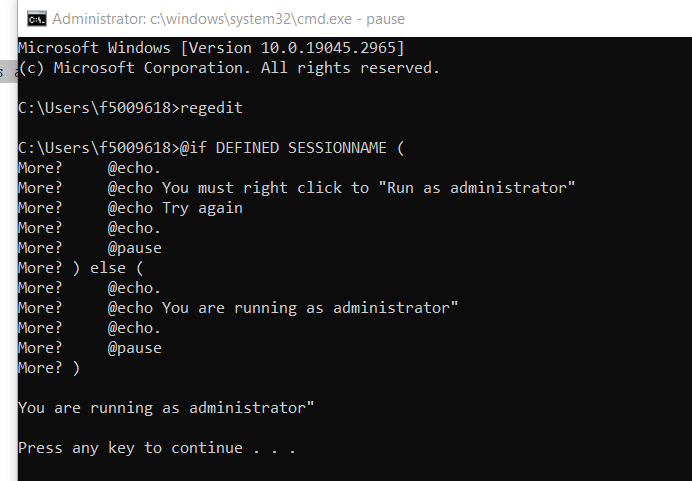Screen dimensions: 692x481
Task: Click the @if DEFINED keyword text
Action: click(x=229, y=147)
